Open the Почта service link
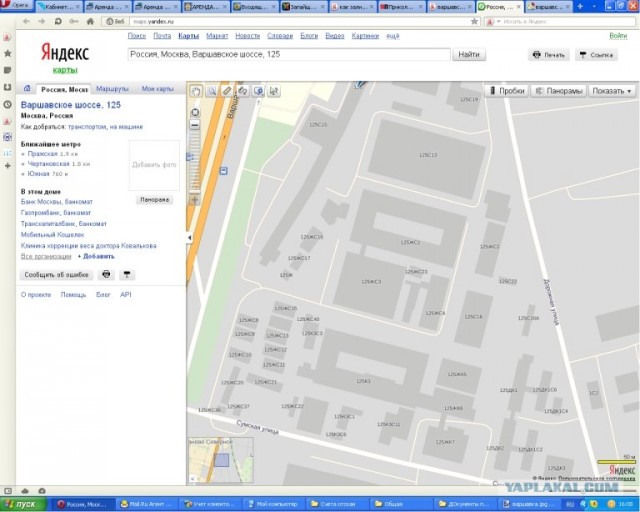 (162, 36)
